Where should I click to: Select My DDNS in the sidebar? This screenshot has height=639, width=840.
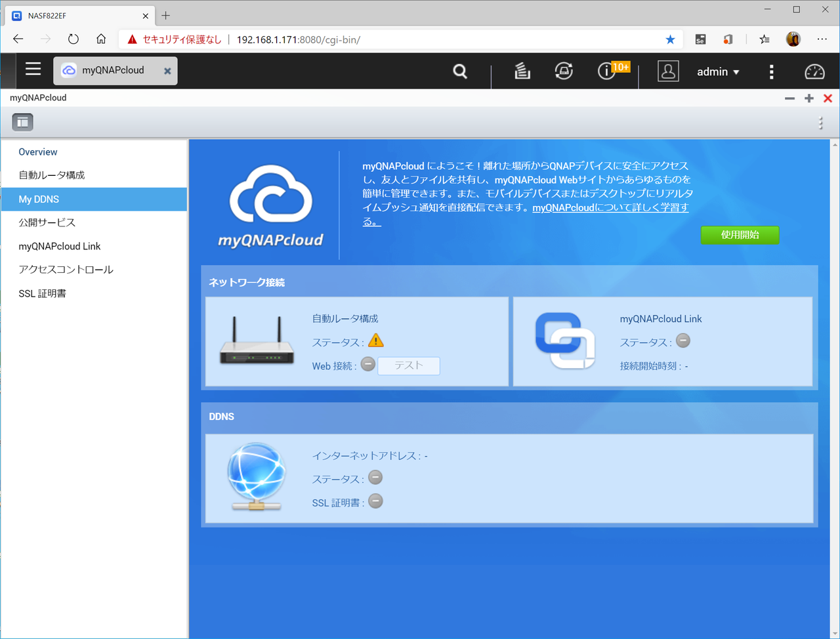click(94, 199)
